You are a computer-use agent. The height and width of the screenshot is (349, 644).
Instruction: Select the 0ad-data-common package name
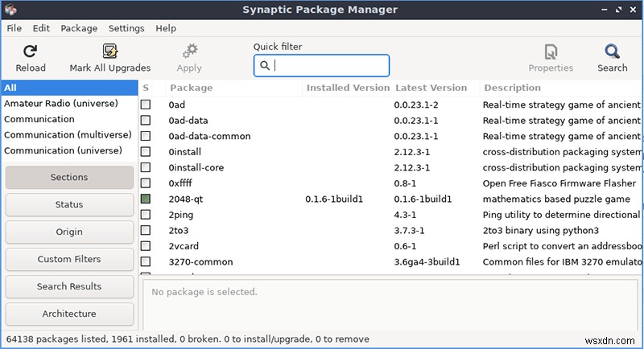pos(209,136)
